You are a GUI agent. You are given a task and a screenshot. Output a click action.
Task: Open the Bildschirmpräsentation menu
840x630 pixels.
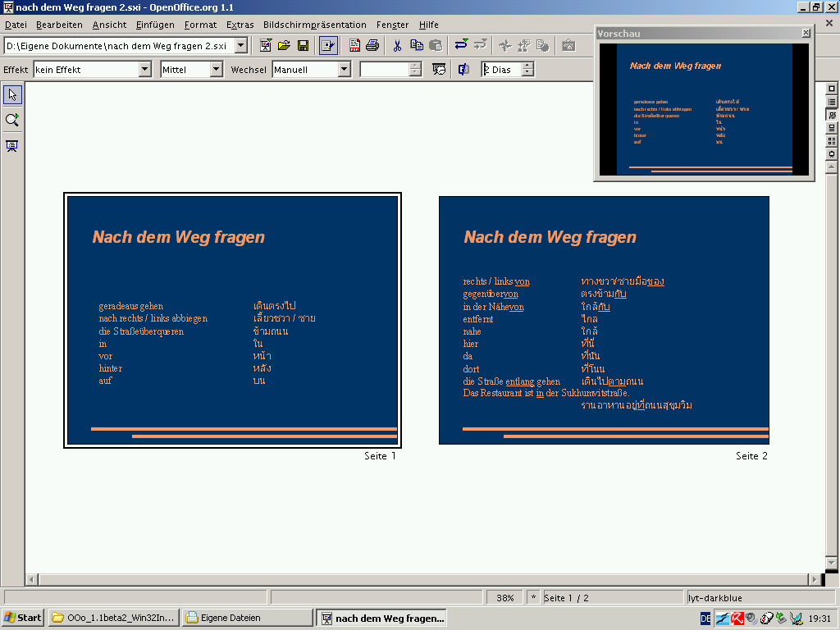(x=314, y=25)
